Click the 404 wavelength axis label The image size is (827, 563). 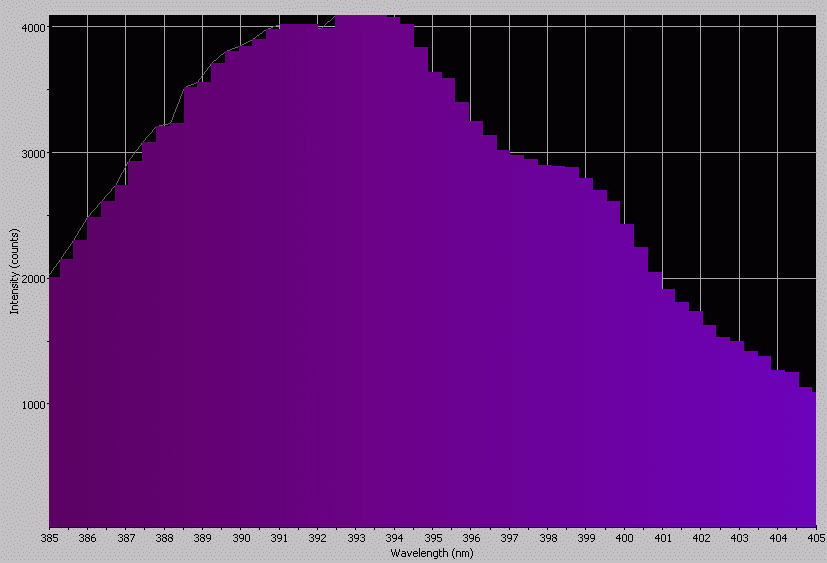778,538
